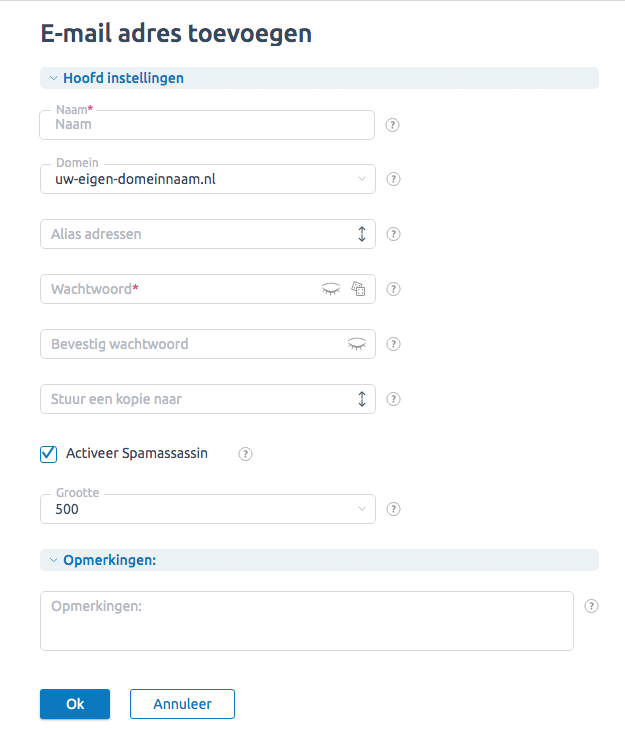Show help for Alias adressen
The image size is (625, 756).
[393, 234]
